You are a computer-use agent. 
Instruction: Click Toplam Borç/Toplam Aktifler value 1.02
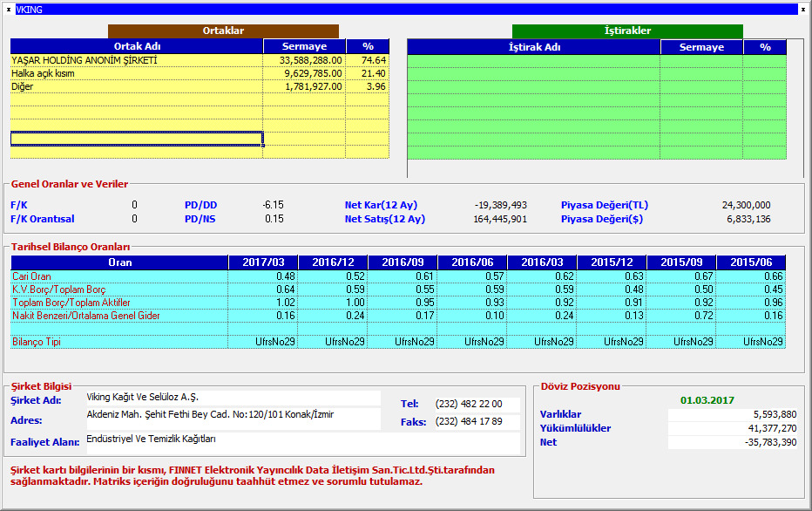click(286, 303)
